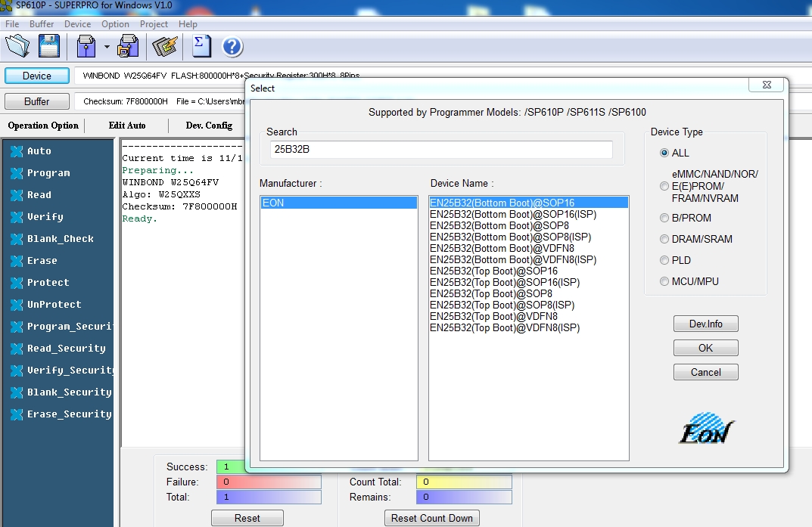Click the save project toolbar icon
Screen dimensions: 812x527
pyautogui.click(x=128, y=46)
